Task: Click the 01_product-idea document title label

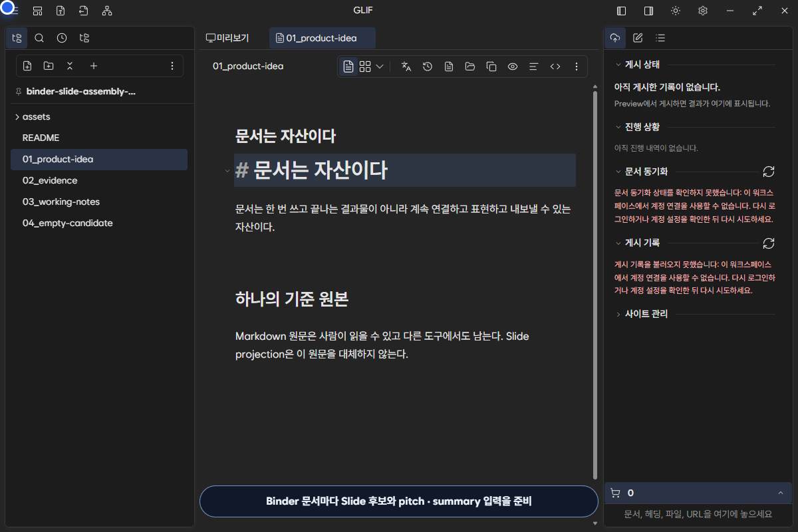Action: pos(248,66)
